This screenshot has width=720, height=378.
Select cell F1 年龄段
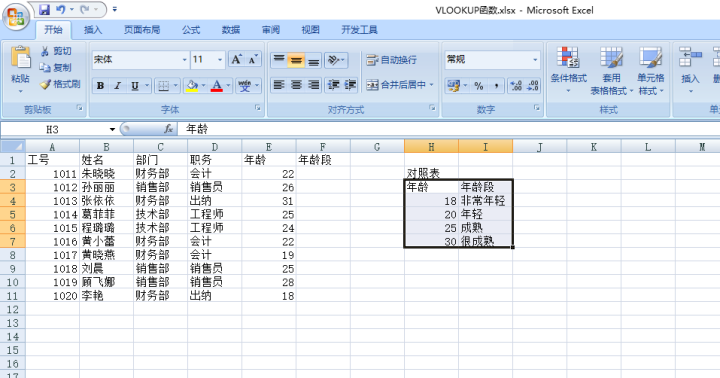[x=323, y=160]
